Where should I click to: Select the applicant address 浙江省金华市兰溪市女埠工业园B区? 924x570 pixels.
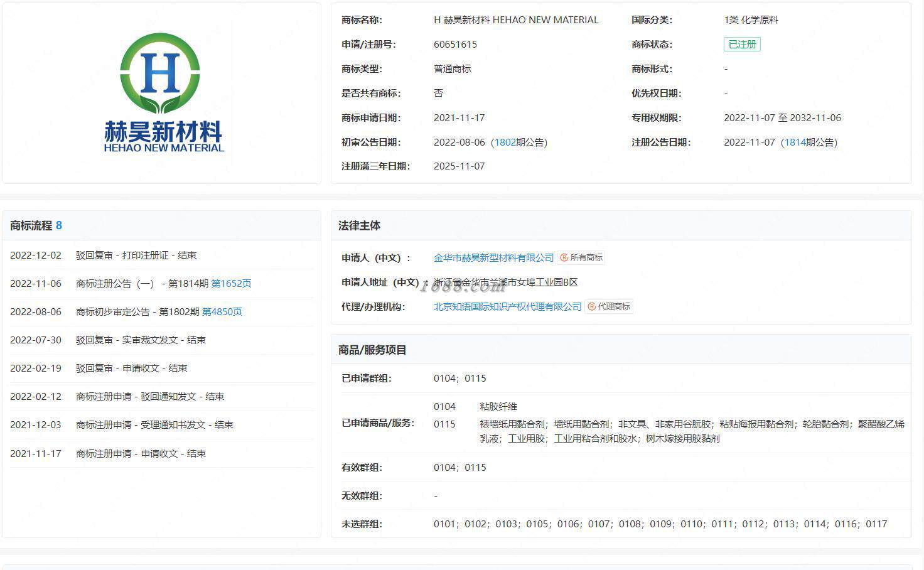pyautogui.click(x=505, y=282)
